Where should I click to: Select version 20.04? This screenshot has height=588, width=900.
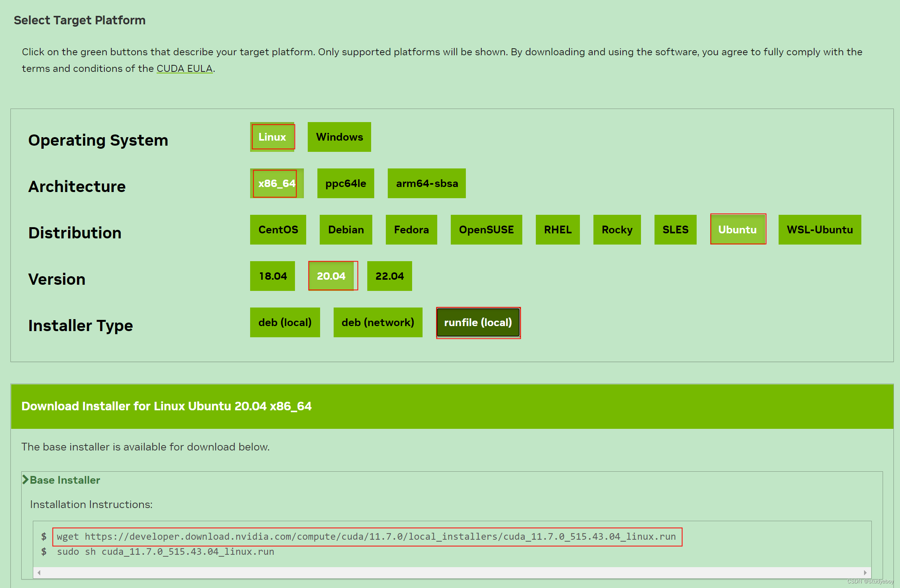[331, 276]
